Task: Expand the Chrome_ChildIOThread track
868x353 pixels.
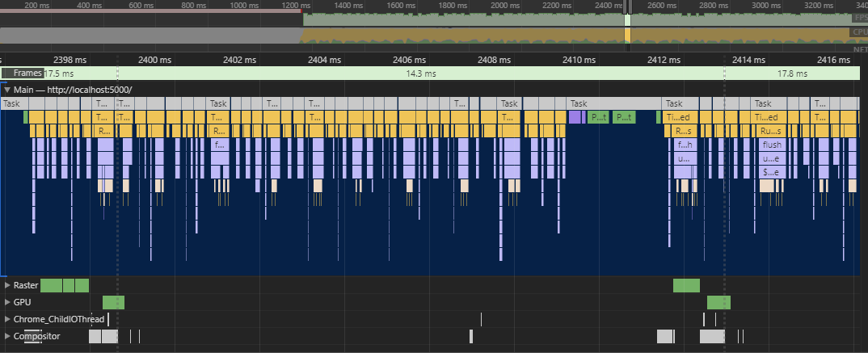Action: pyautogui.click(x=7, y=319)
